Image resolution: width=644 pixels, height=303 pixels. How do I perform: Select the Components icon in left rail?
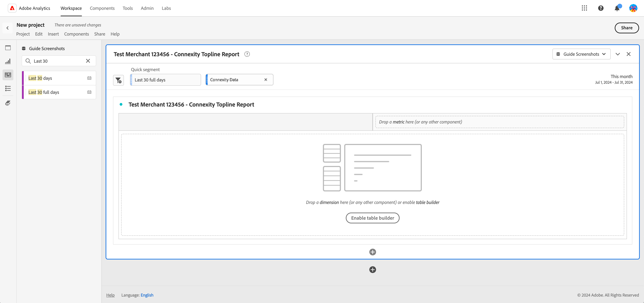pyautogui.click(x=8, y=75)
